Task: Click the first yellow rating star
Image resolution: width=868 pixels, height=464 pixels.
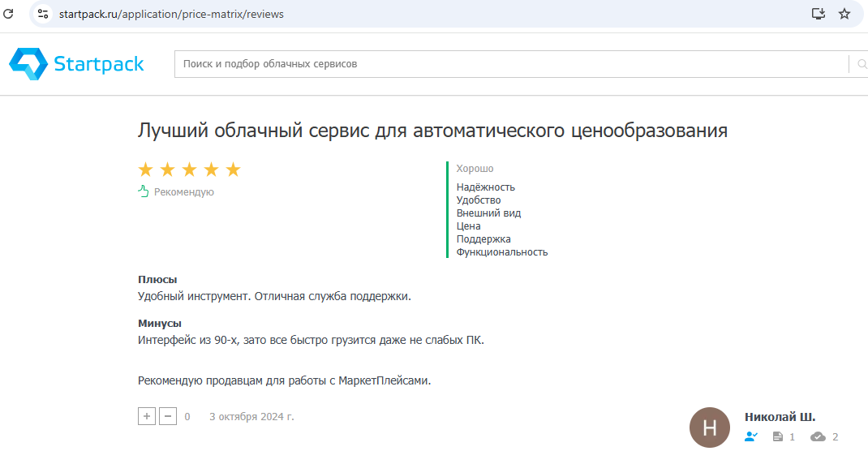Action: (146, 170)
